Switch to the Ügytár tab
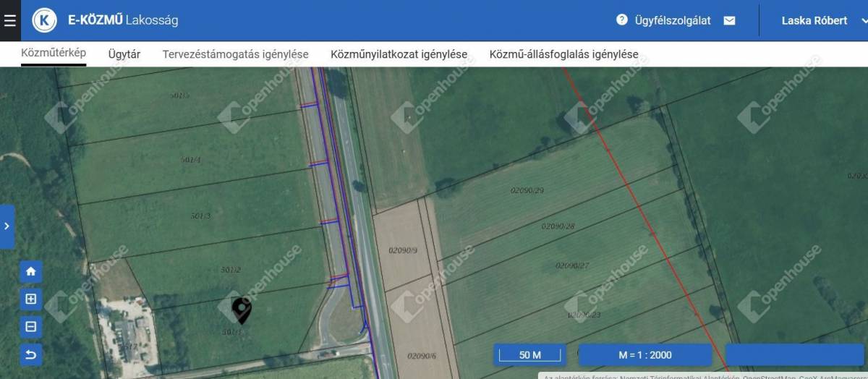 pos(124,54)
